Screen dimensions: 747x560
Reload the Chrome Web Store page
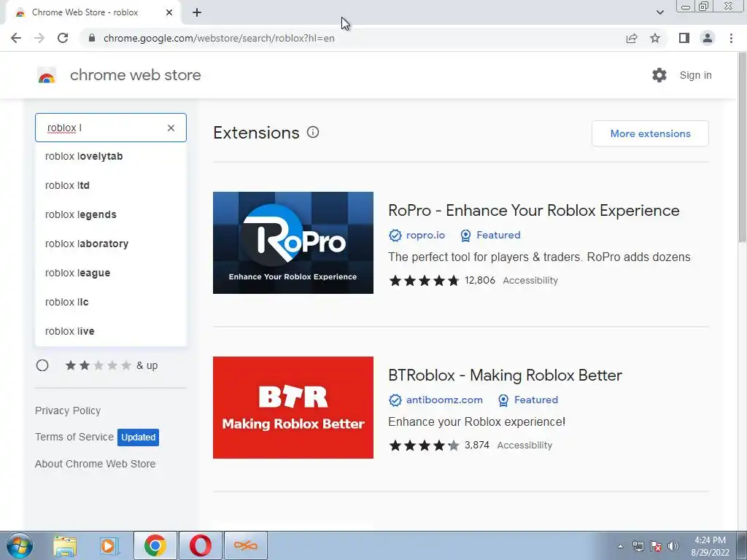coord(63,38)
